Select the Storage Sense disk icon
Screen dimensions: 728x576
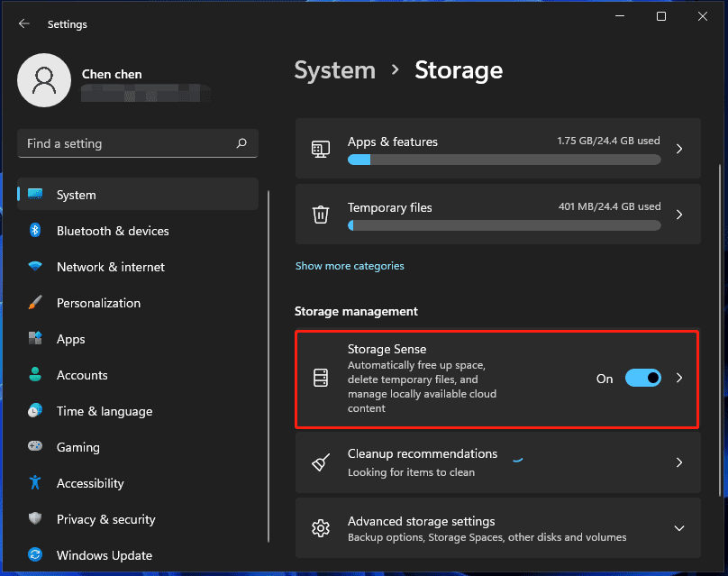[320, 378]
